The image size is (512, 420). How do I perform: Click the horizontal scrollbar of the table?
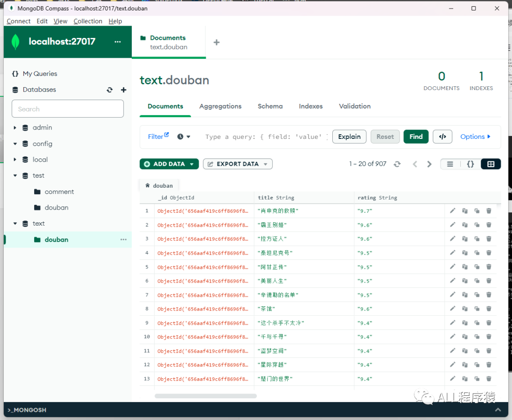pyautogui.click(x=206, y=396)
